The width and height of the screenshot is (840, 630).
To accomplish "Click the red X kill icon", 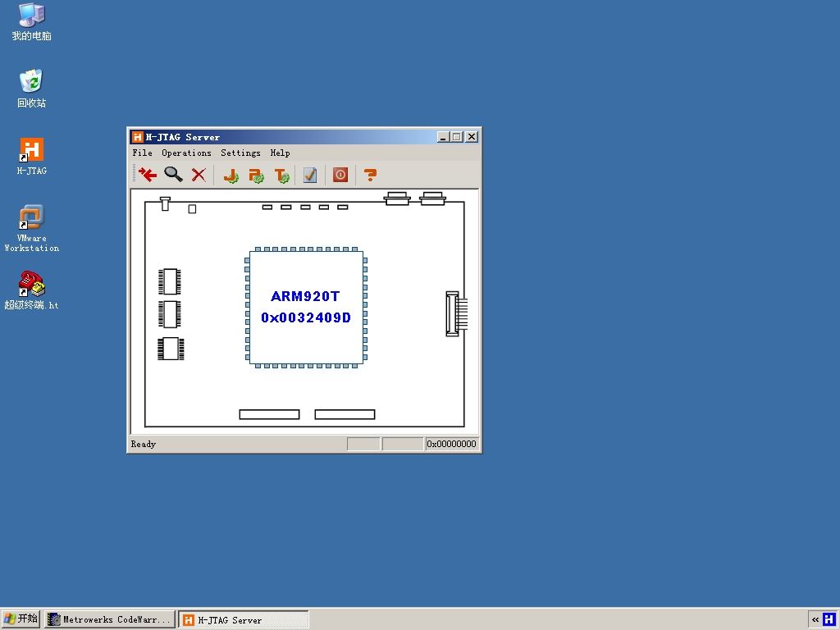I will [x=199, y=175].
